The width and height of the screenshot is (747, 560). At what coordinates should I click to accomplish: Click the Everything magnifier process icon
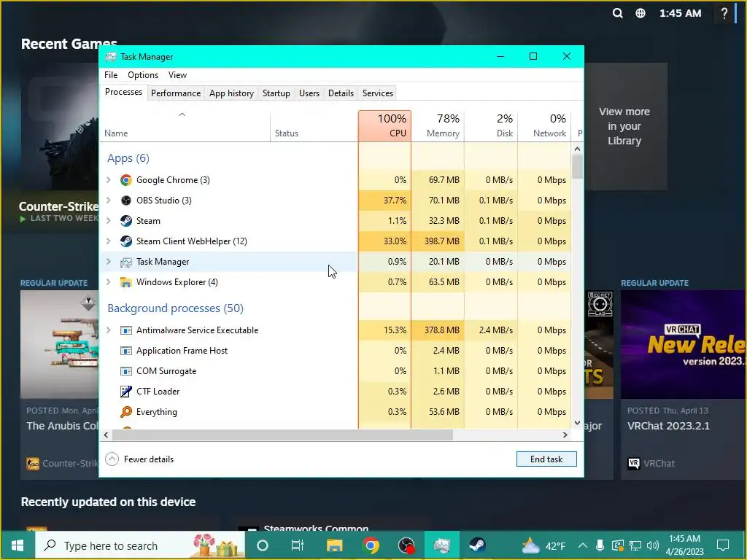click(x=125, y=412)
